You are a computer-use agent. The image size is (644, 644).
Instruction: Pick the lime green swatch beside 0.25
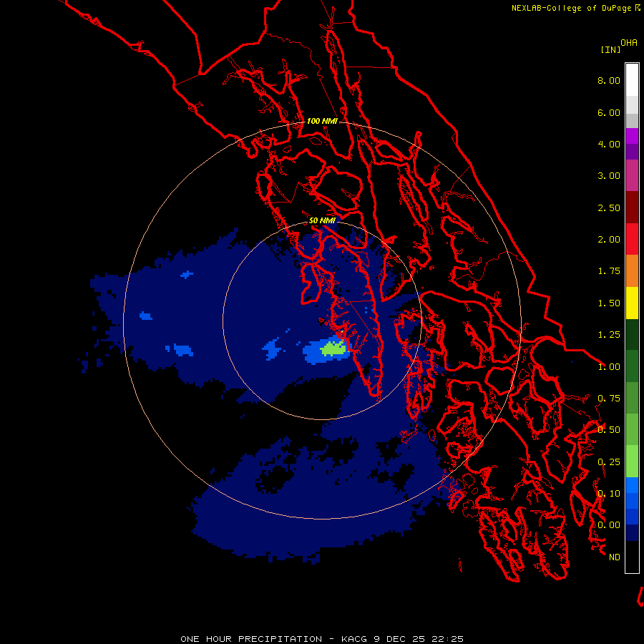click(x=632, y=462)
